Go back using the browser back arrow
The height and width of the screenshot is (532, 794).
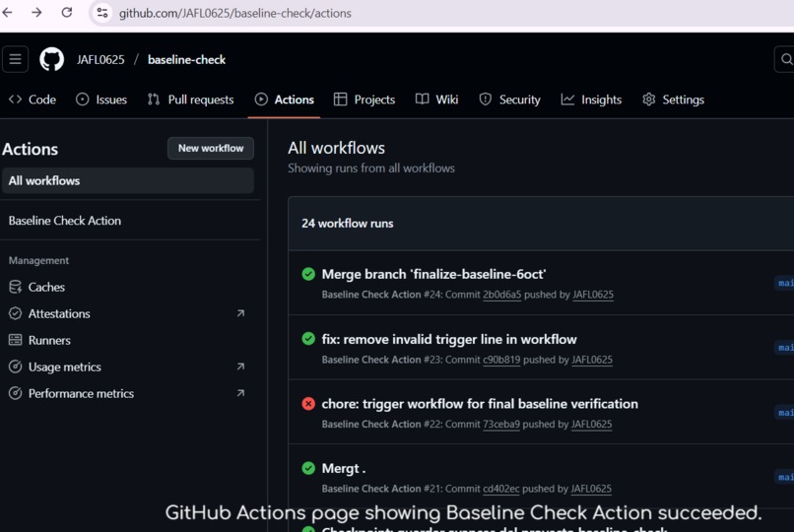click(x=7, y=12)
